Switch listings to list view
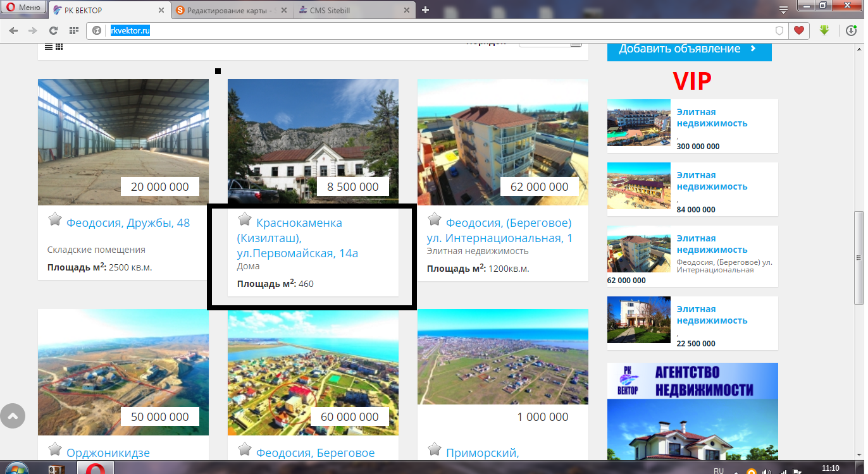This screenshot has width=868, height=474. (x=49, y=46)
